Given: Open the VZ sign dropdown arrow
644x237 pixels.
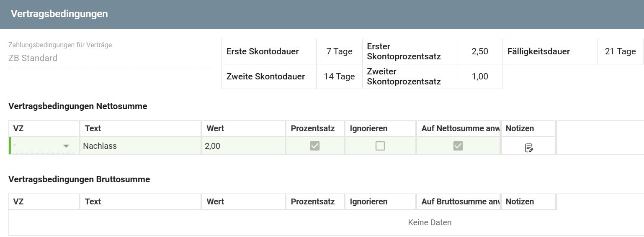Looking at the screenshot, I should [66, 146].
